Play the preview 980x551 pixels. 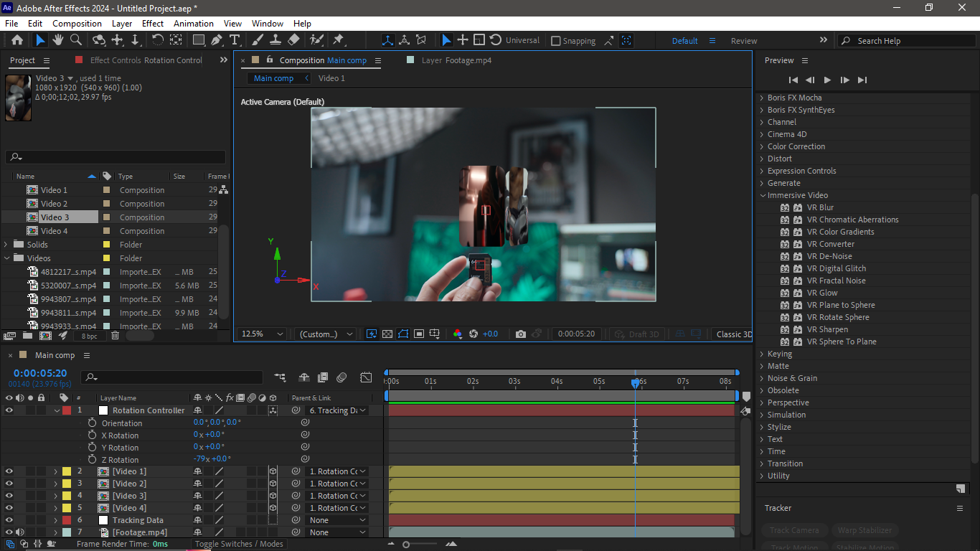[827, 80]
